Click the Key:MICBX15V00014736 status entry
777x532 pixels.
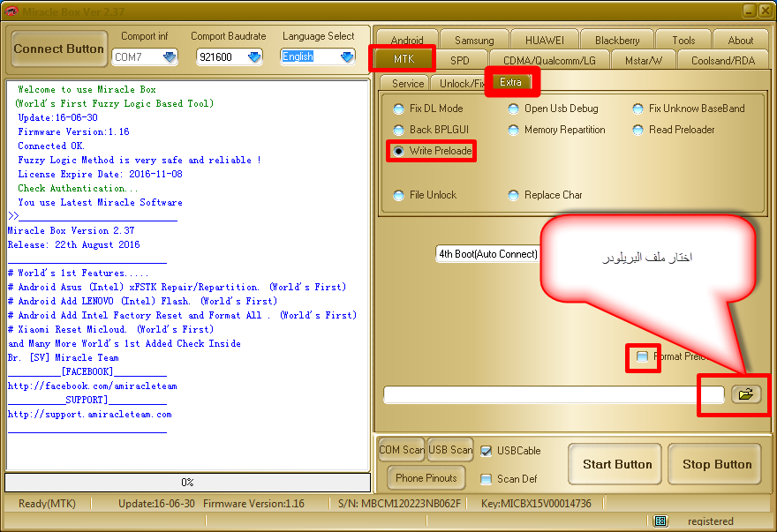click(536, 504)
